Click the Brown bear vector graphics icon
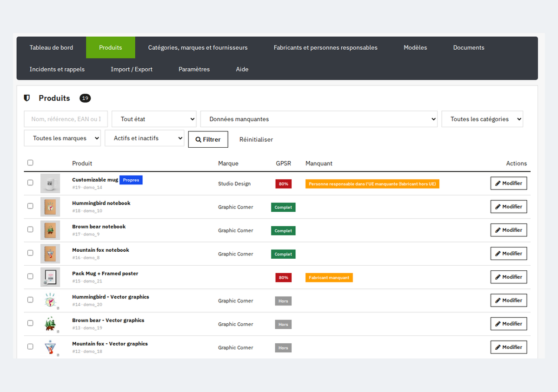Image resolution: width=558 pixels, height=392 pixels. pos(50,324)
